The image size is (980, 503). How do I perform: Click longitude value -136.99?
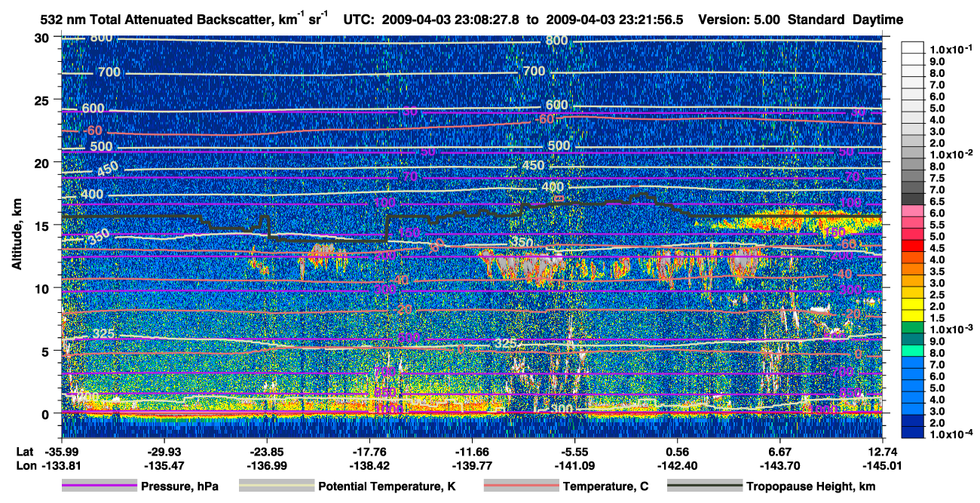pyautogui.click(x=266, y=465)
